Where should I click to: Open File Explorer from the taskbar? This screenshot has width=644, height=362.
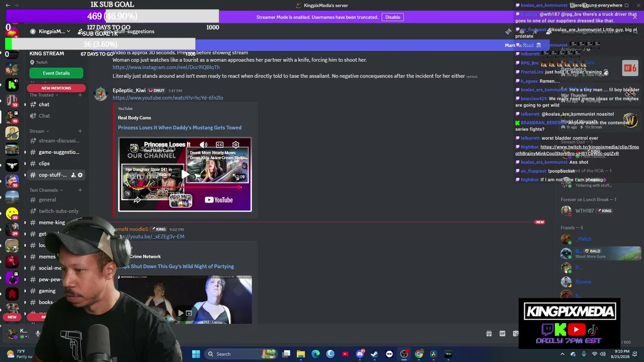tap(301, 354)
